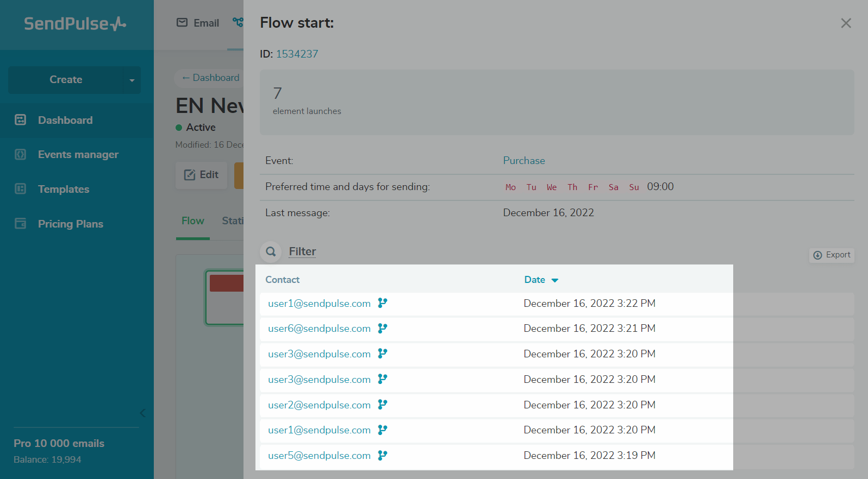Open Pricing Plans in the sidebar
The height and width of the screenshot is (479, 868).
pos(70,224)
